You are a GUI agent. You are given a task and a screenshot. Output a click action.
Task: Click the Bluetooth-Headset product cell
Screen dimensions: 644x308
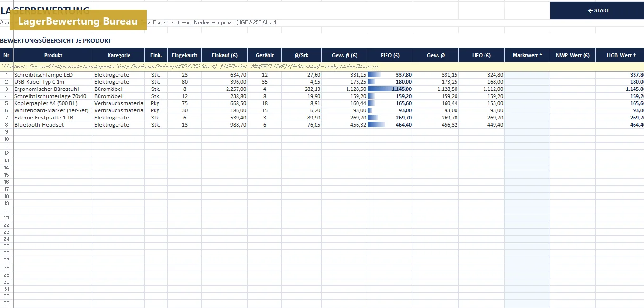tap(53, 125)
